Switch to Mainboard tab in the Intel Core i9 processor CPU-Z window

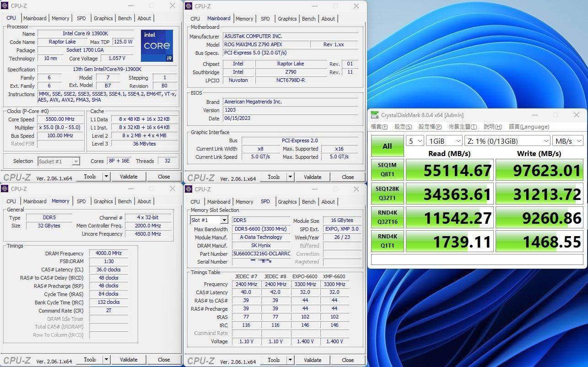(x=35, y=18)
